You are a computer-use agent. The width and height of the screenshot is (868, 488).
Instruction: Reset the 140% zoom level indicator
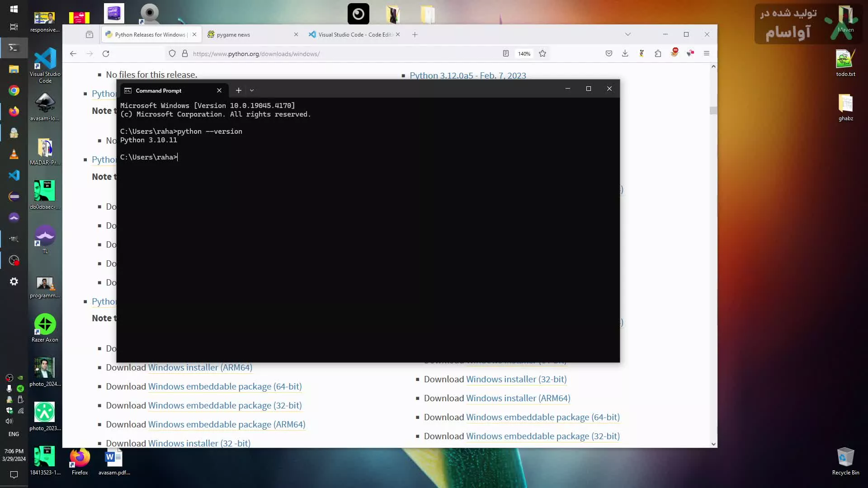click(524, 54)
